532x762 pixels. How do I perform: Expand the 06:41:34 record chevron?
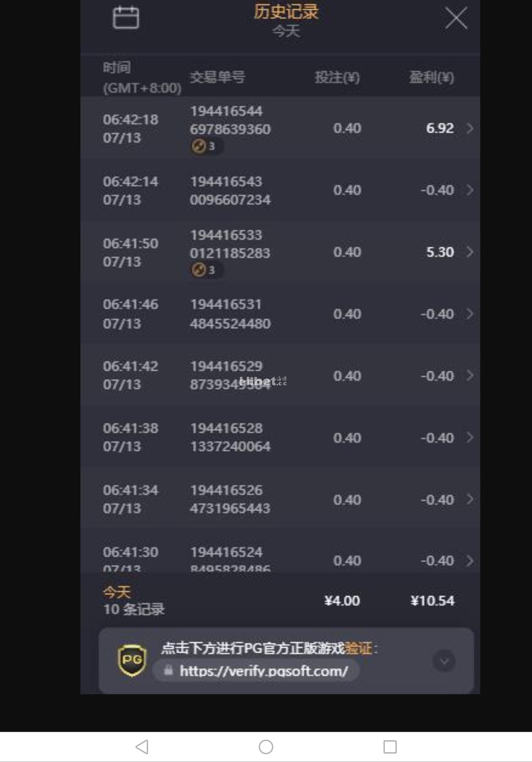click(x=470, y=500)
